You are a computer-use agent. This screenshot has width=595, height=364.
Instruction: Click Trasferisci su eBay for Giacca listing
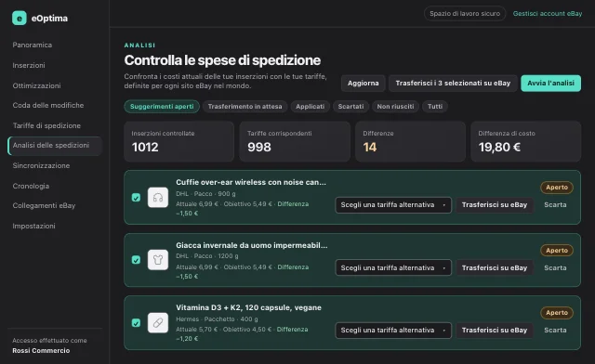click(x=495, y=268)
